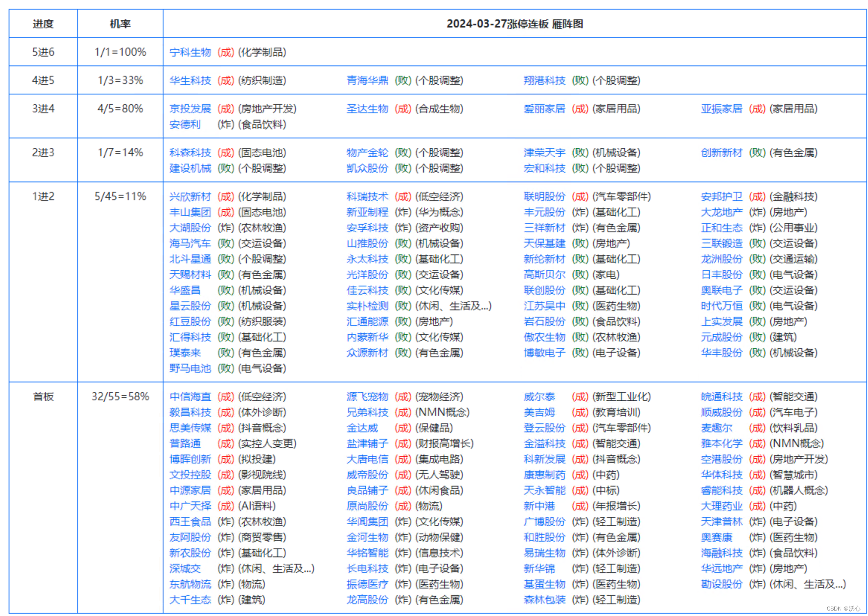Click the 进度 column header
The width and height of the screenshot is (868, 616).
coord(43,24)
